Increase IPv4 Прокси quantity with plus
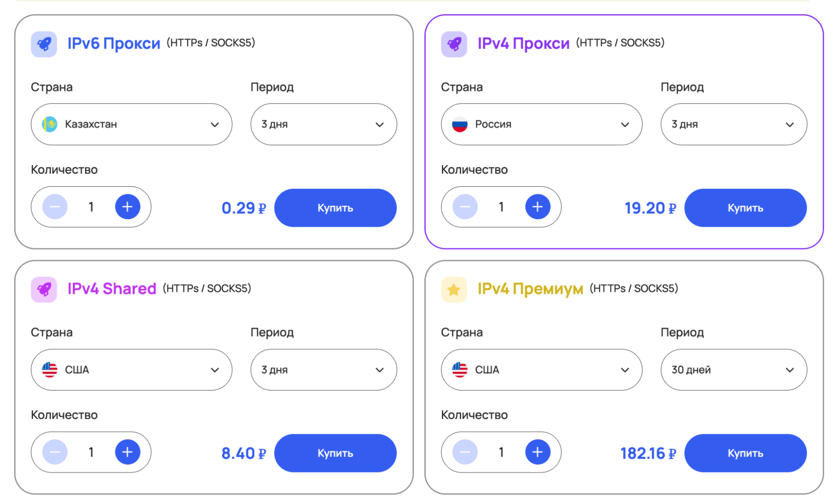 coord(538,207)
